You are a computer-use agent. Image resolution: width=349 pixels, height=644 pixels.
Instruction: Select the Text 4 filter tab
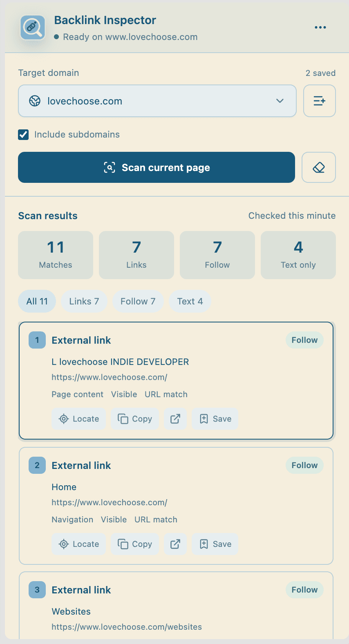pos(190,301)
